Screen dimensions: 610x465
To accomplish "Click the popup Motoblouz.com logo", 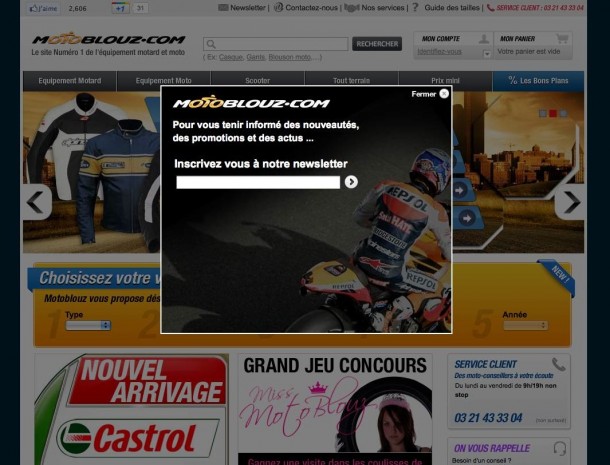I will pos(251,102).
